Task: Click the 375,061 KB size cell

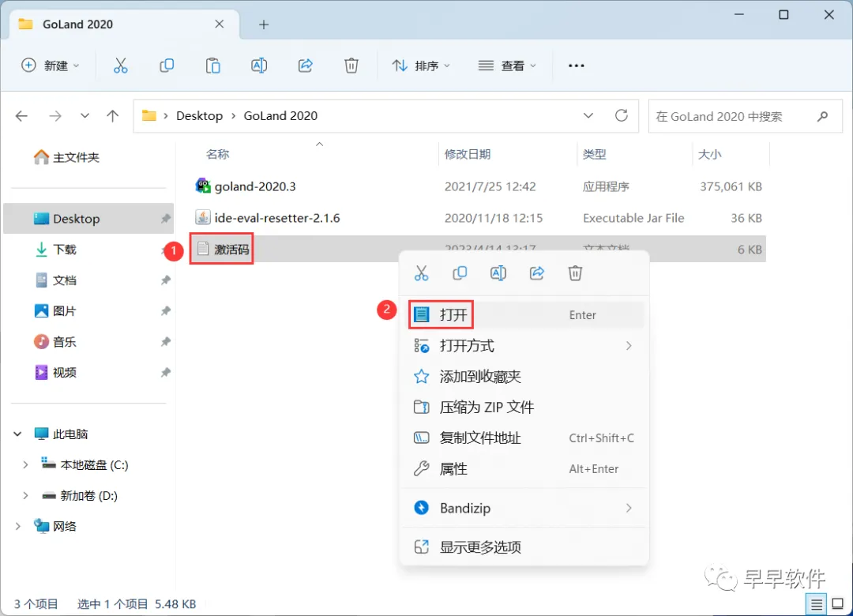Action: tap(731, 186)
